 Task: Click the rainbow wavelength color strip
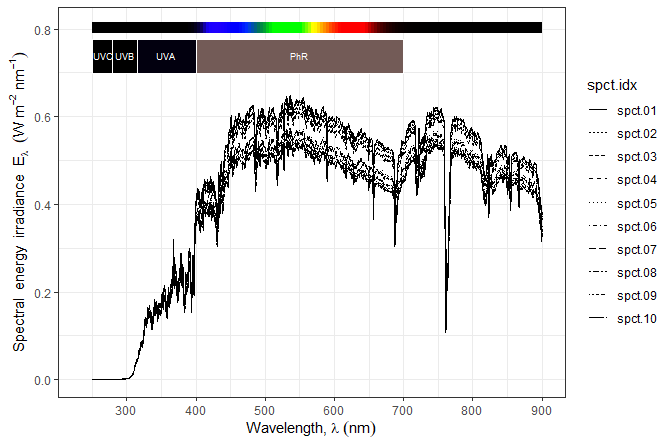(316, 28)
